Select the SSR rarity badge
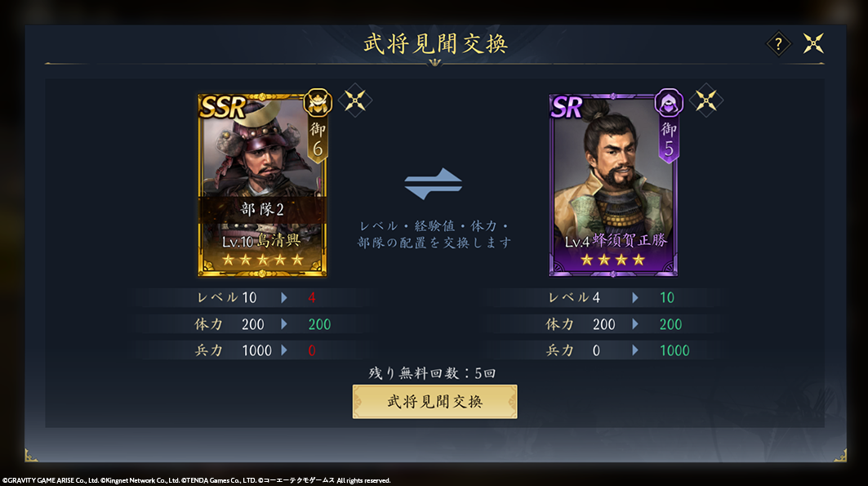Image resolution: width=868 pixels, height=486 pixels. pos(223,107)
